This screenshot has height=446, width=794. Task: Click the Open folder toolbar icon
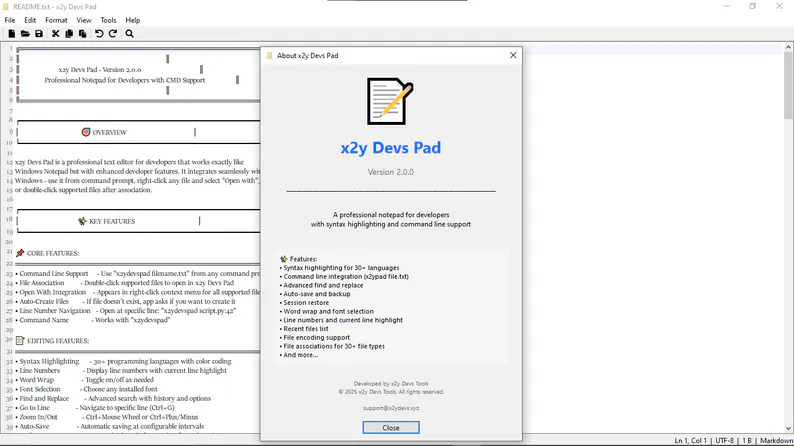point(25,33)
